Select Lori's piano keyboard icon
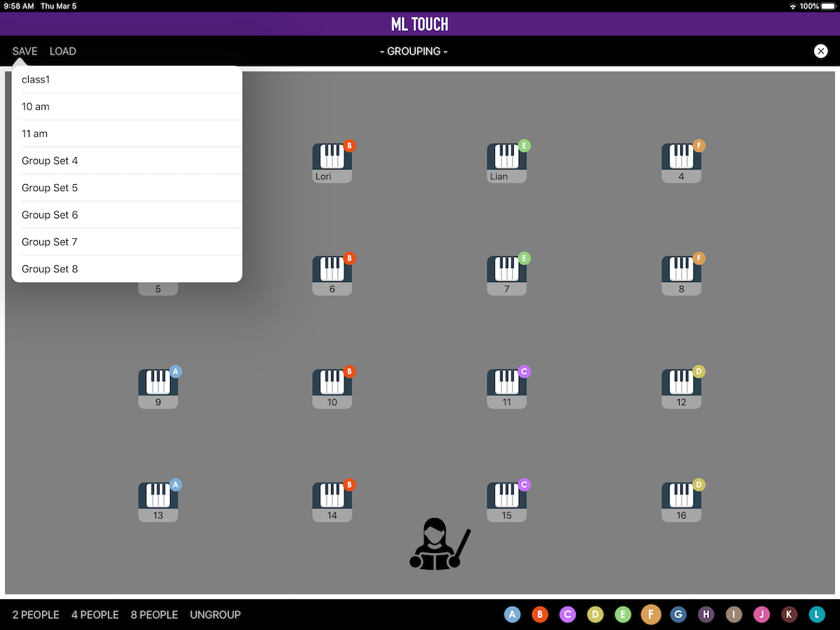Viewport: 840px width, 630px height. [x=332, y=162]
